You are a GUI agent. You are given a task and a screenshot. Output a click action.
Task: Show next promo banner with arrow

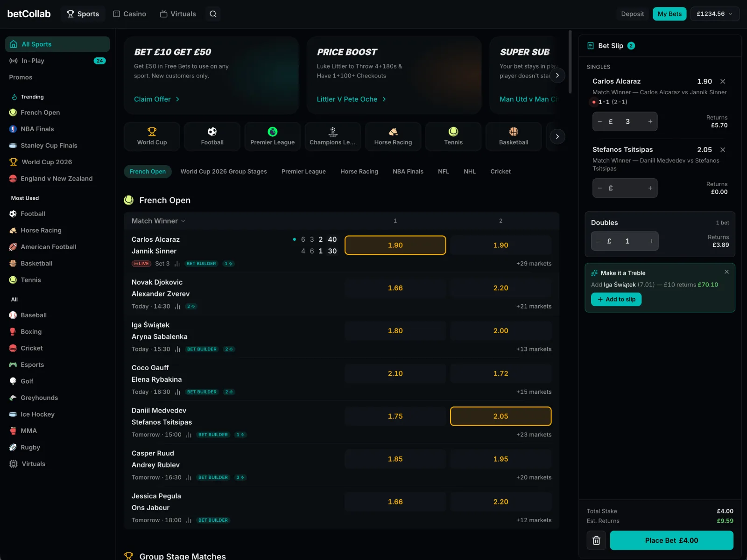pos(557,75)
